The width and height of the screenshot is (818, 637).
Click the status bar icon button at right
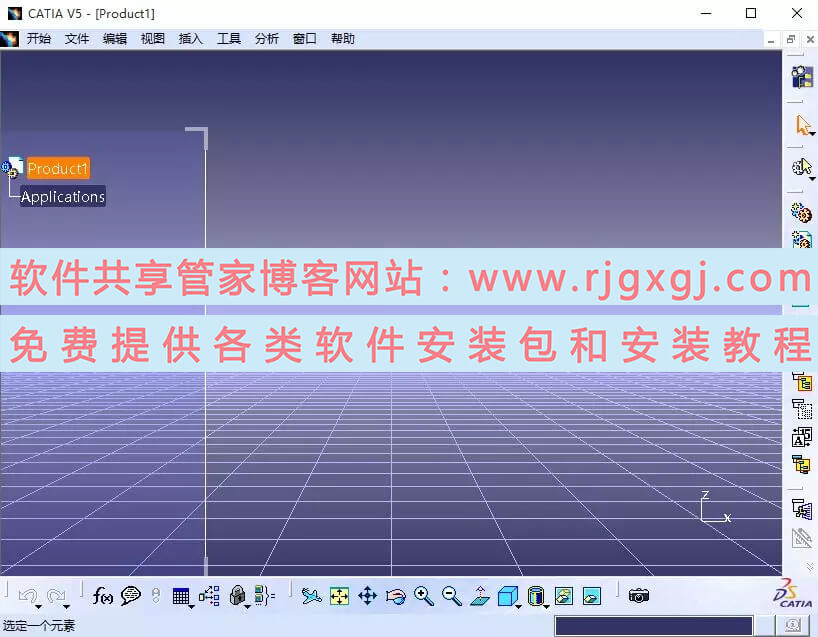(x=792, y=625)
